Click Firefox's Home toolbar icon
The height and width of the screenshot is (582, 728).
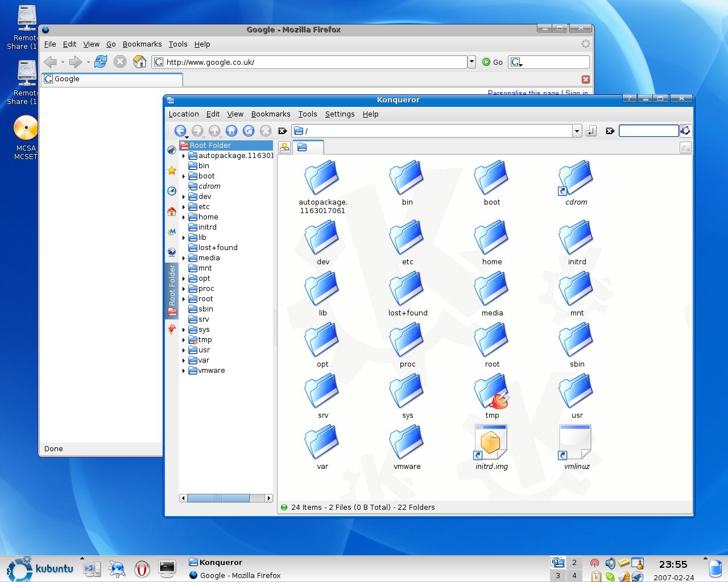139,62
